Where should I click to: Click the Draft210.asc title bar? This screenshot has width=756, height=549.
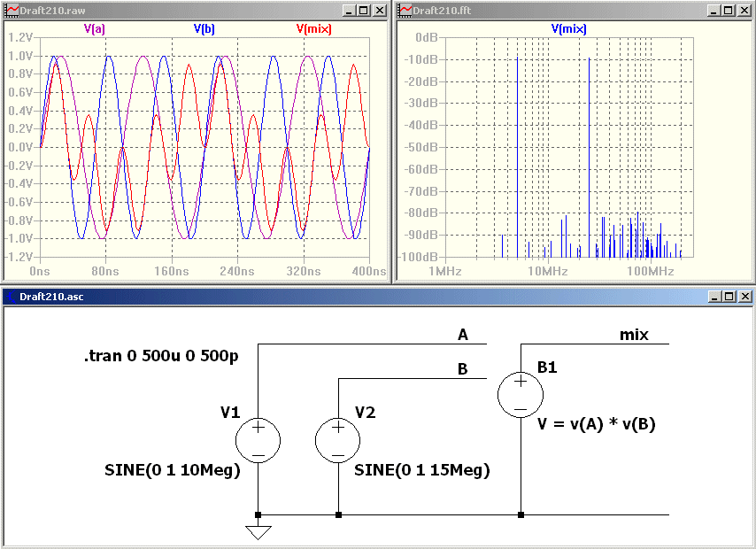354,297
